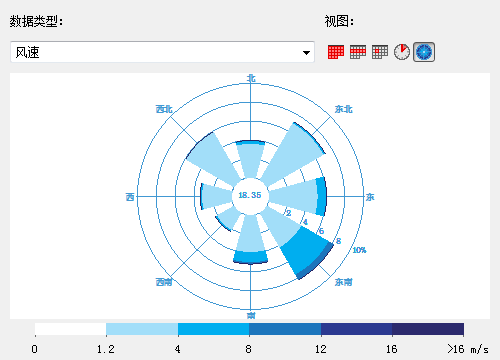Click the 东南 direction label

(x=344, y=282)
